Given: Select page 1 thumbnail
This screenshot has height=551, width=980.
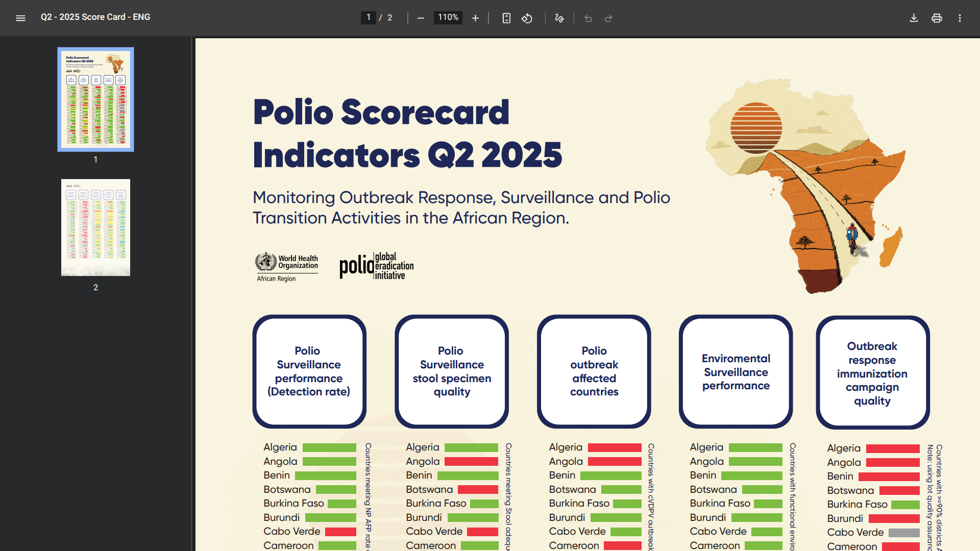Looking at the screenshot, I should (x=95, y=99).
